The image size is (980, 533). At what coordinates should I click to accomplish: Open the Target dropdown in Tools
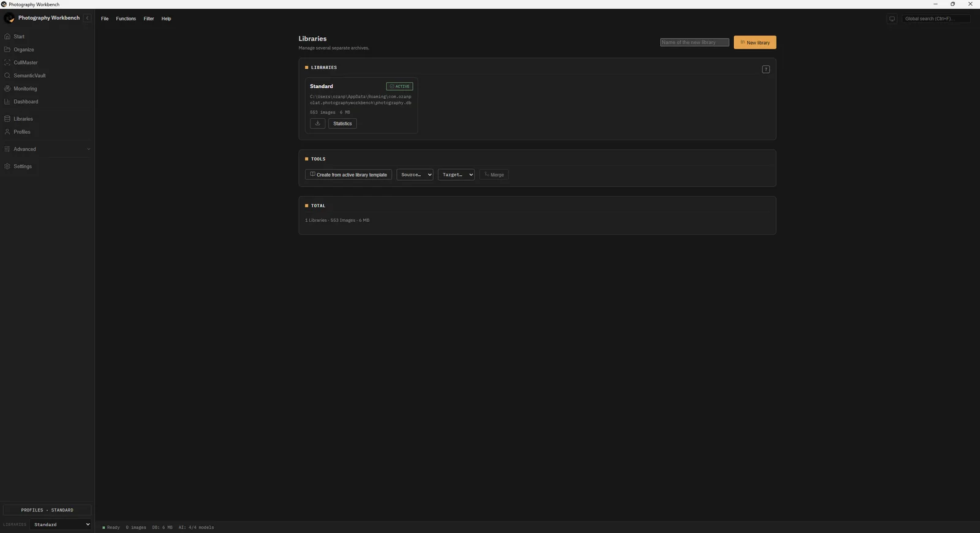click(x=456, y=175)
